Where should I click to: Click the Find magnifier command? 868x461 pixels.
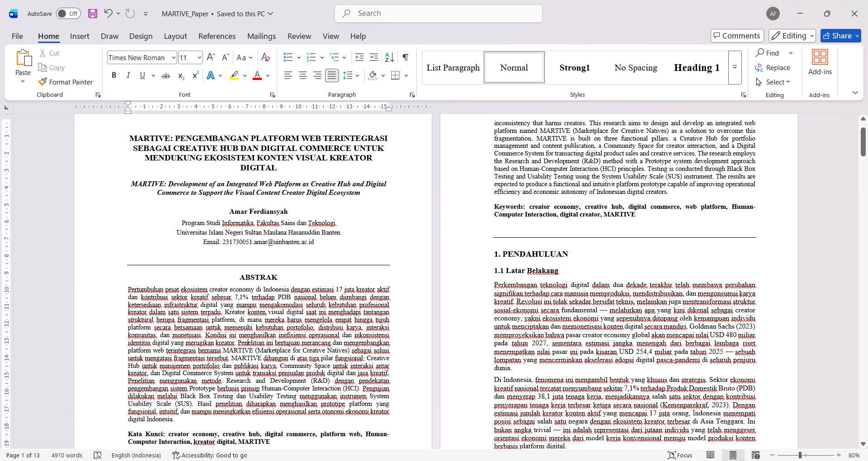pyautogui.click(x=768, y=53)
